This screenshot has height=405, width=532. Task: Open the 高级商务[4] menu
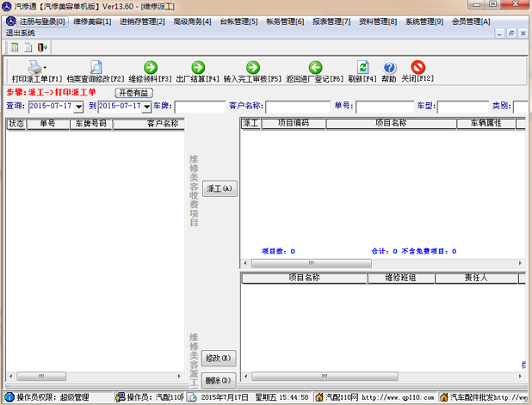tap(192, 21)
